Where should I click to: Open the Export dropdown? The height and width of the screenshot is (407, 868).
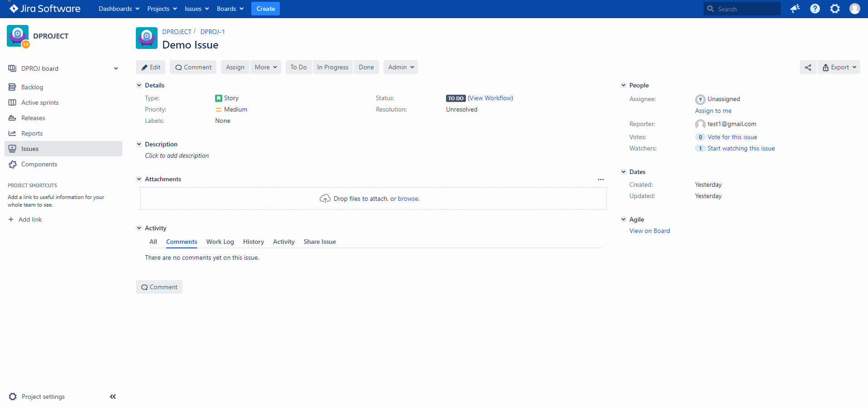coord(839,67)
